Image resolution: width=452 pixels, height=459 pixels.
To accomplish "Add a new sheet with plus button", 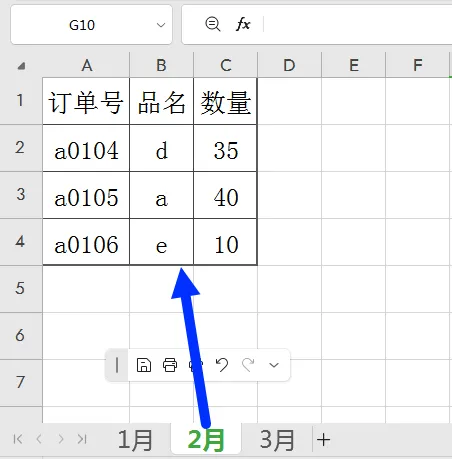I will 323,440.
